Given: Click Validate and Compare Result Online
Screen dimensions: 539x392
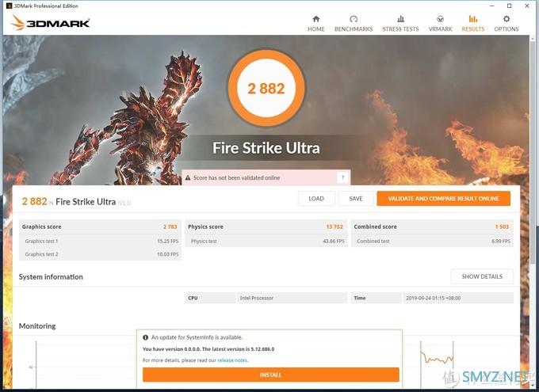Looking at the screenshot, I should coord(443,199).
